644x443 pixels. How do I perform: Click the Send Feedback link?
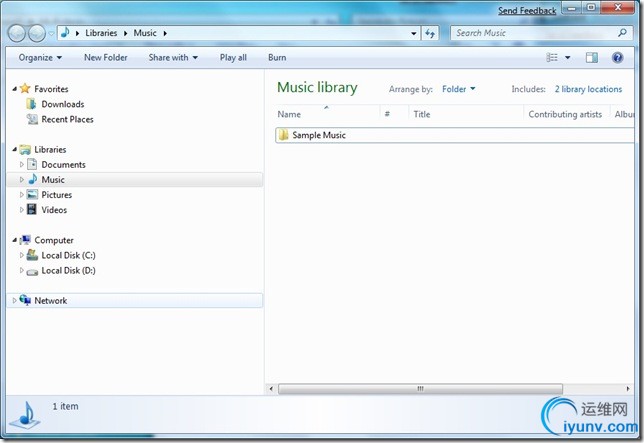pos(527,11)
